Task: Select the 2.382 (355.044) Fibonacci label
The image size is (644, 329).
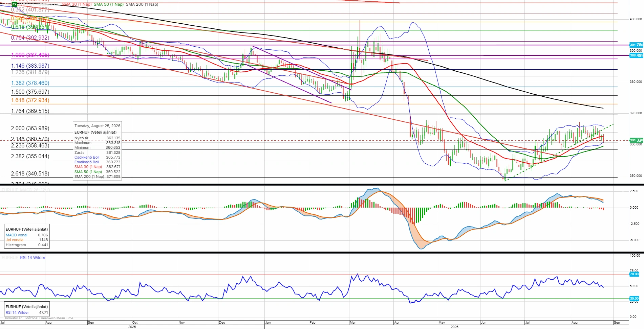Action: click(30, 157)
